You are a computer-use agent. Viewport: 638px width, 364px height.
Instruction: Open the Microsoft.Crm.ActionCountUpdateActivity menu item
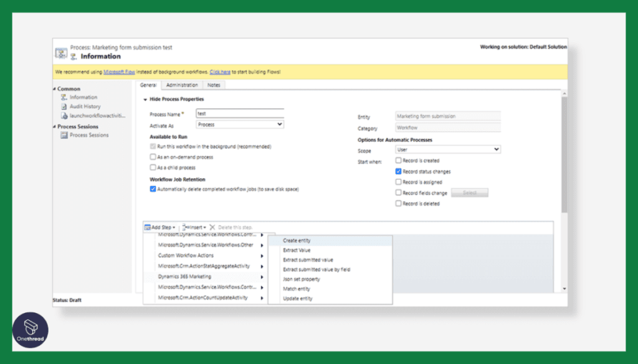(206, 298)
